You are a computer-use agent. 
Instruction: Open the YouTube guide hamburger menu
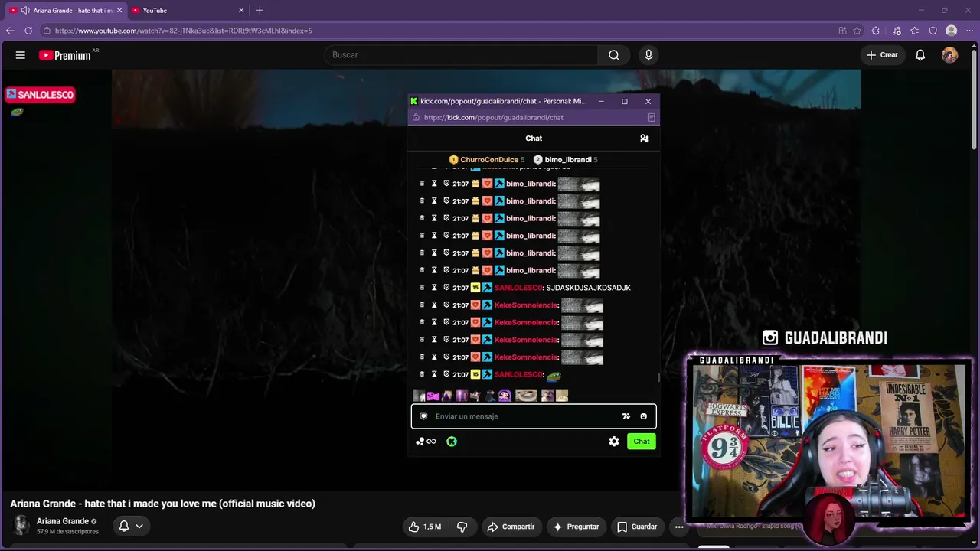tap(21, 55)
